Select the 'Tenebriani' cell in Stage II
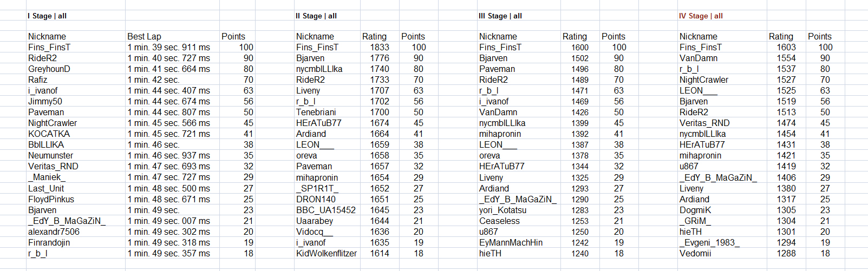The height and width of the screenshot is (271, 868). click(316, 112)
